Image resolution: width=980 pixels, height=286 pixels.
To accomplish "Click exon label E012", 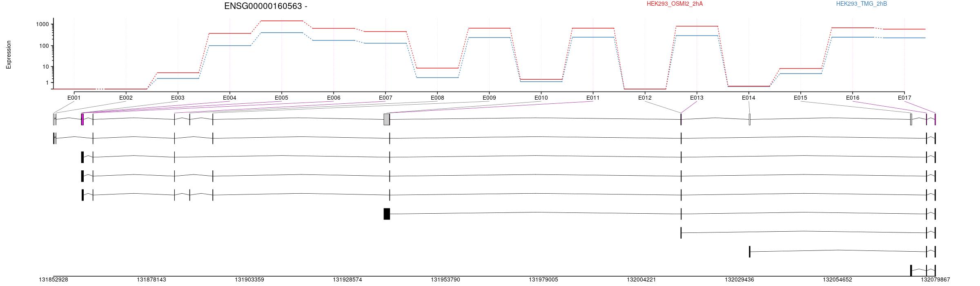I will click(645, 98).
